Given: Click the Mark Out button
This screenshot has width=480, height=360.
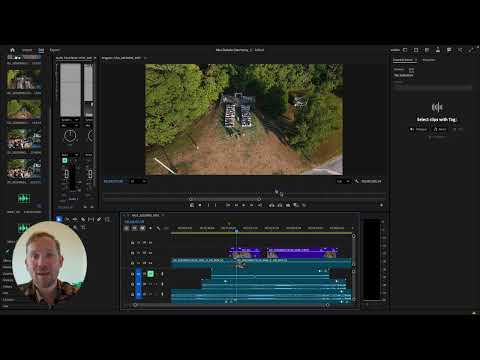Looking at the screenshot, I should click(x=216, y=205).
